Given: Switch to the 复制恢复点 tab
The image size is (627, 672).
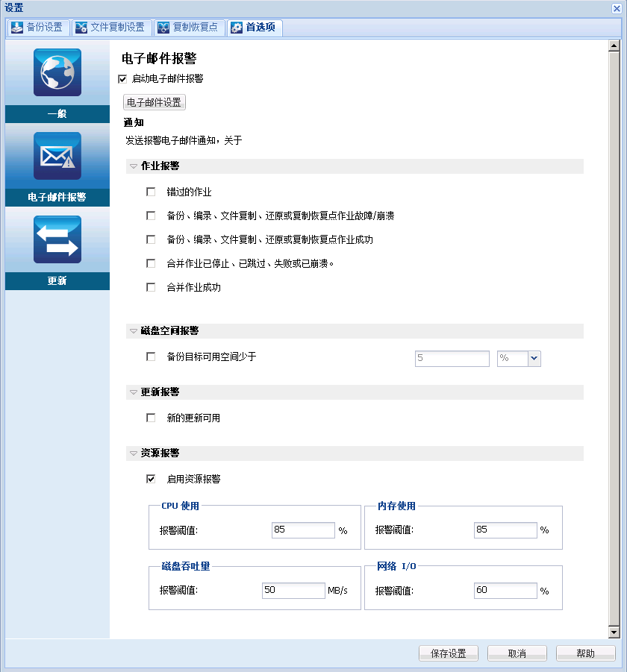Looking at the screenshot, I should pyautogui.click(x=189, y=28).
